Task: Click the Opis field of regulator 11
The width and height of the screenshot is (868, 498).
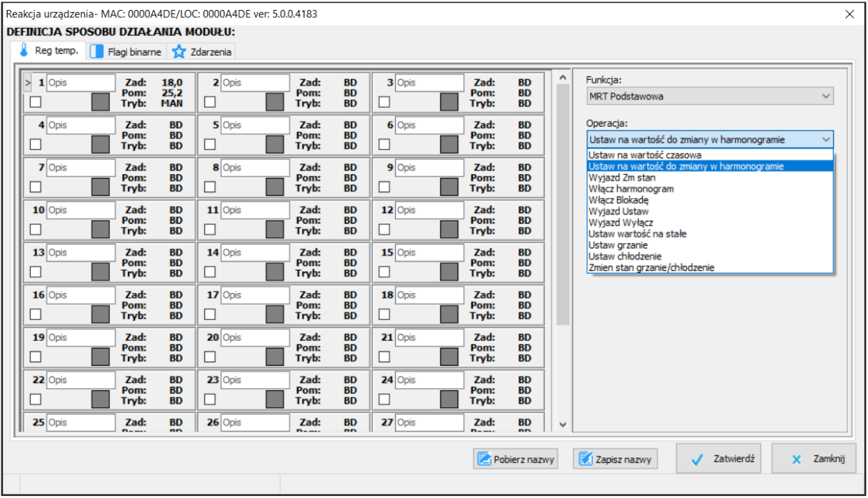Action: pos(255,210)
